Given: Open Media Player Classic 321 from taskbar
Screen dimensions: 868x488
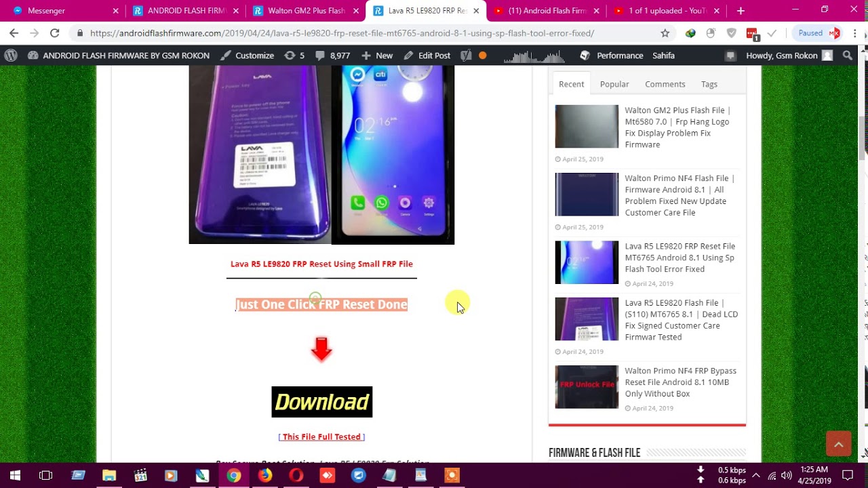Looking at the screenshot, I should pyautogui.click(x=140, y=476).
